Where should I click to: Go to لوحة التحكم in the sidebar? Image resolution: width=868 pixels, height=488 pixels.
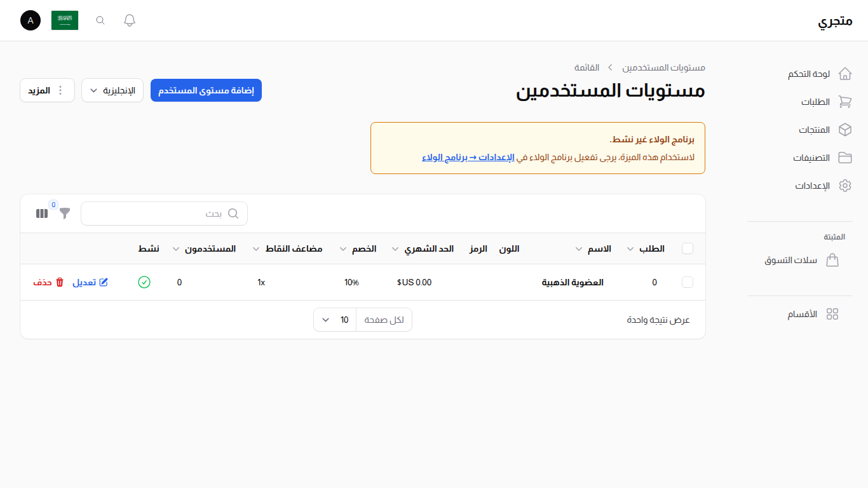pyautogui.click(x=844, y=74)
